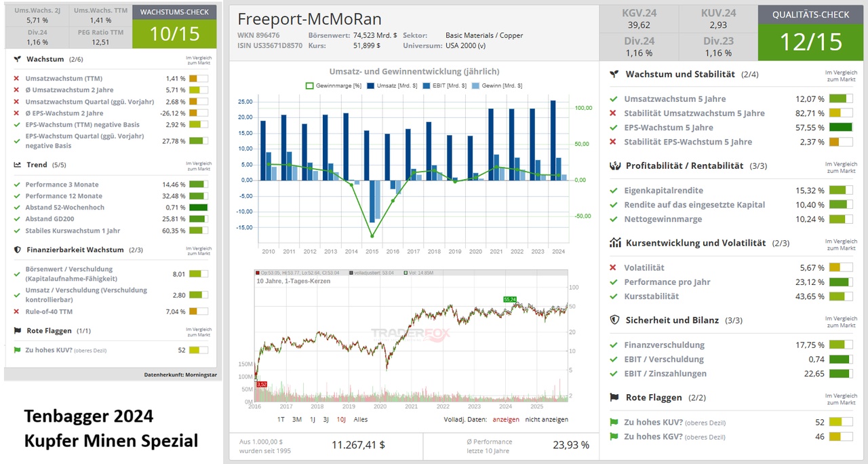
Task: Click the shield icon next to Finanzierbarkeit Wachstum
Action: [x=17, y=250]
